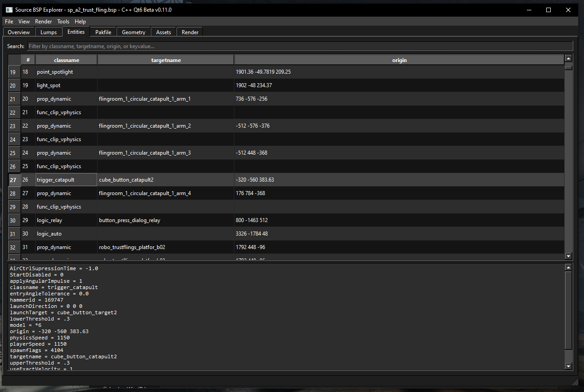Image resolution: width=584 pixels, height=392 pixels.
Task: Select the trigger_catapult classname cell
Action: [67, 180]
